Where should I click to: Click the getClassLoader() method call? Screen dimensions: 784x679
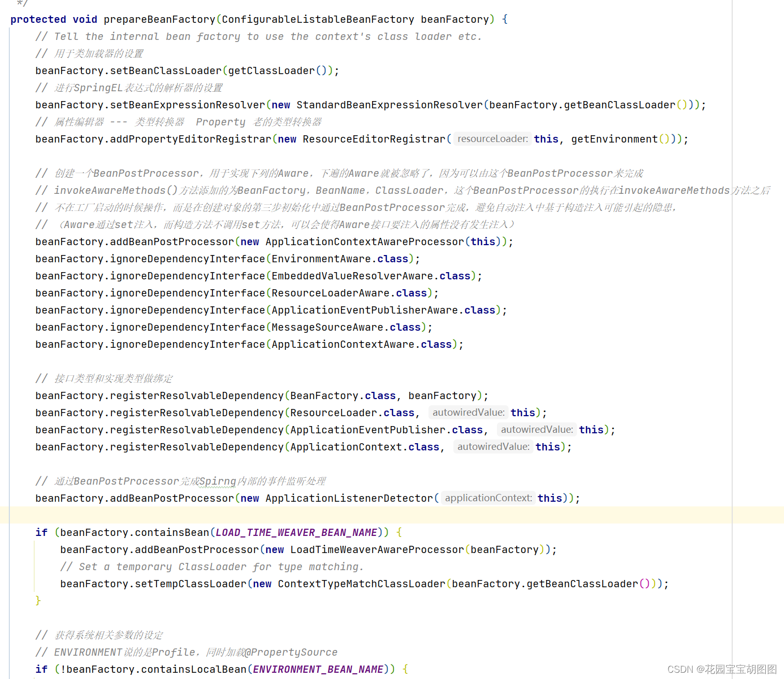pyautogui.click(x=278, y=70)
